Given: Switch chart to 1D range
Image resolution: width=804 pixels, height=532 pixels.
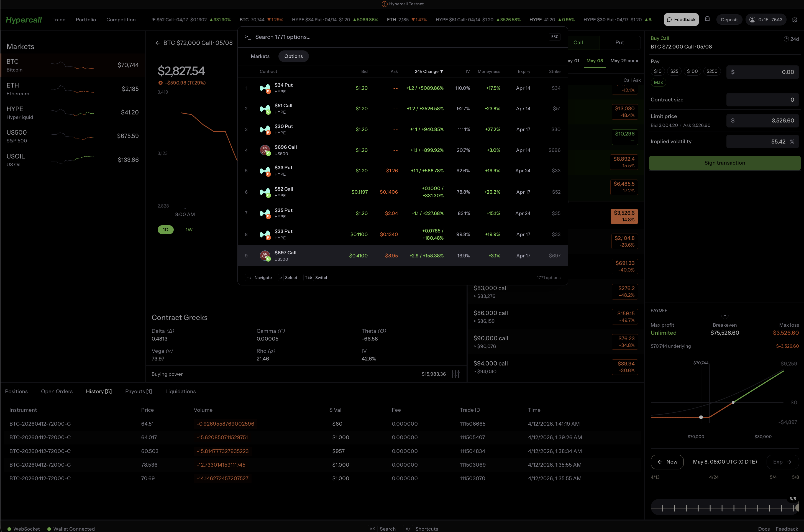Looking at the screenshot, I should point(166,230).
